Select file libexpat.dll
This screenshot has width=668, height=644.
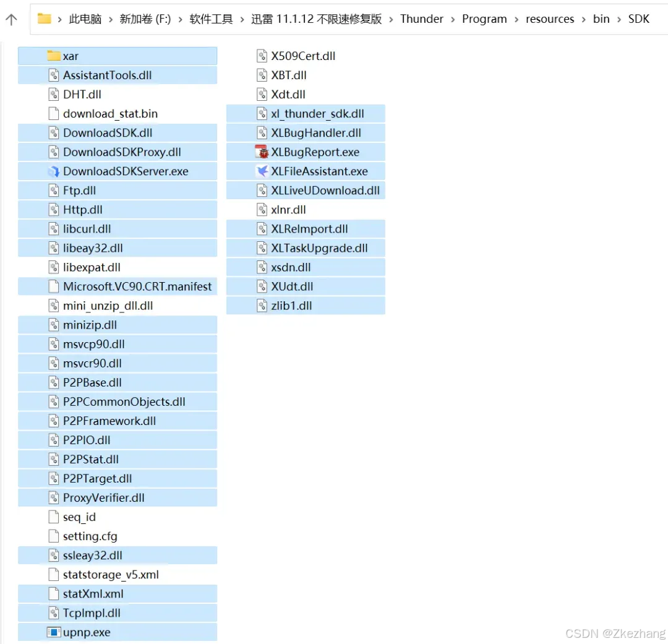[118, 267]
